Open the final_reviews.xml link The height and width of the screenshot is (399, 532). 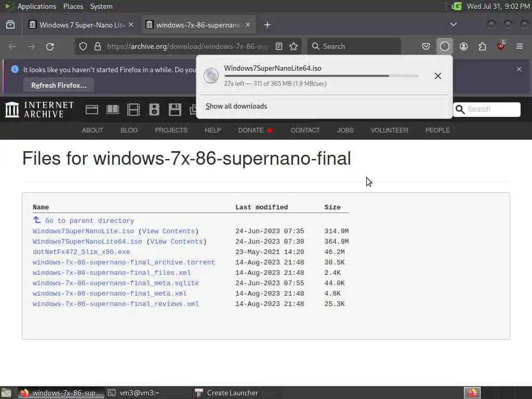click(116, 304)
